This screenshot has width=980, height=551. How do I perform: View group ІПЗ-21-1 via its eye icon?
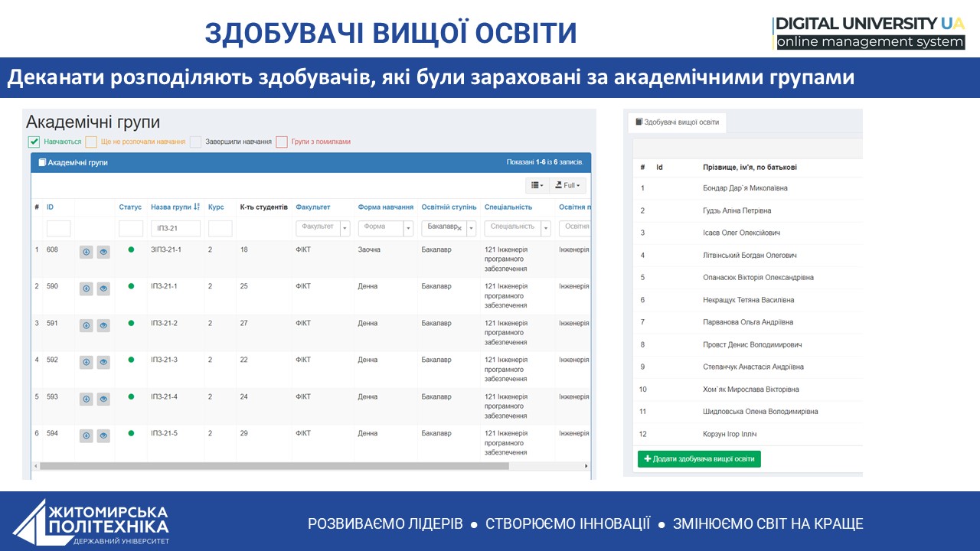[103, 289]
